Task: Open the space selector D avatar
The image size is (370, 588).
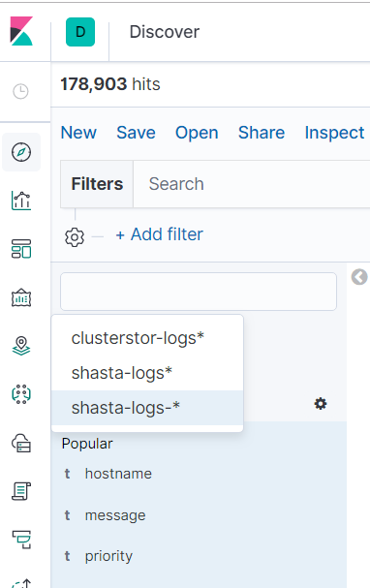Action: pos(80,32)
